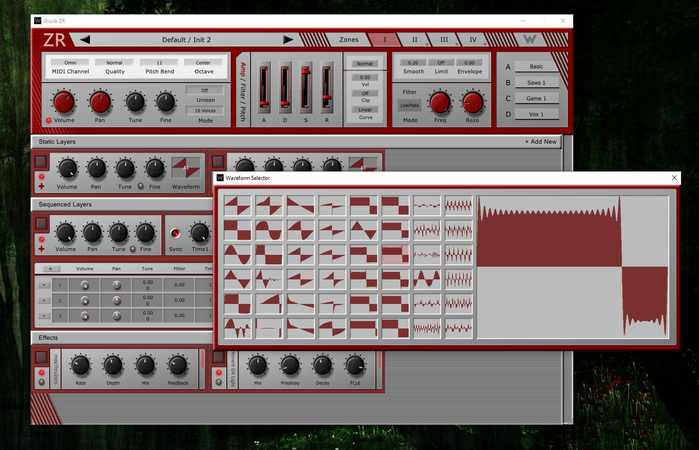The image size is (699, 450).
Task: Toggle the red Sync button
Action: (x=176, y=234)
